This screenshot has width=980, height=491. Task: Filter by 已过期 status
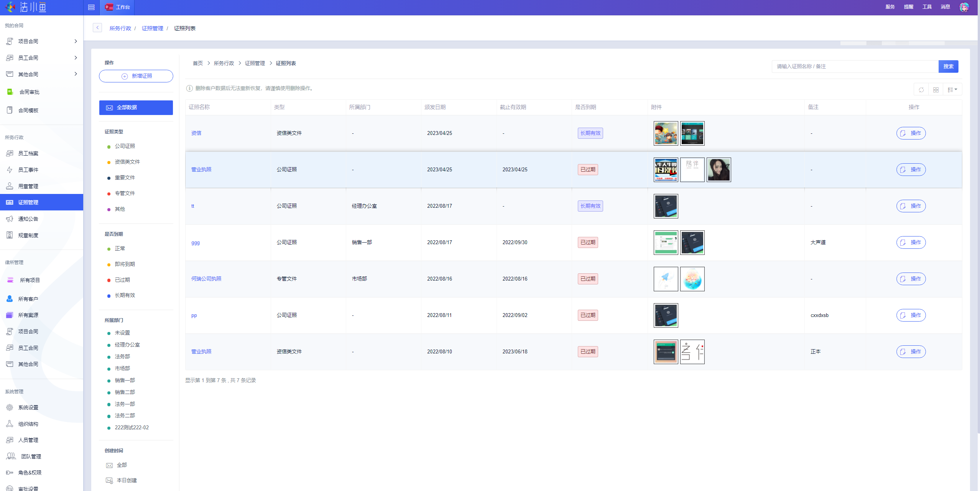coord(122,280)
